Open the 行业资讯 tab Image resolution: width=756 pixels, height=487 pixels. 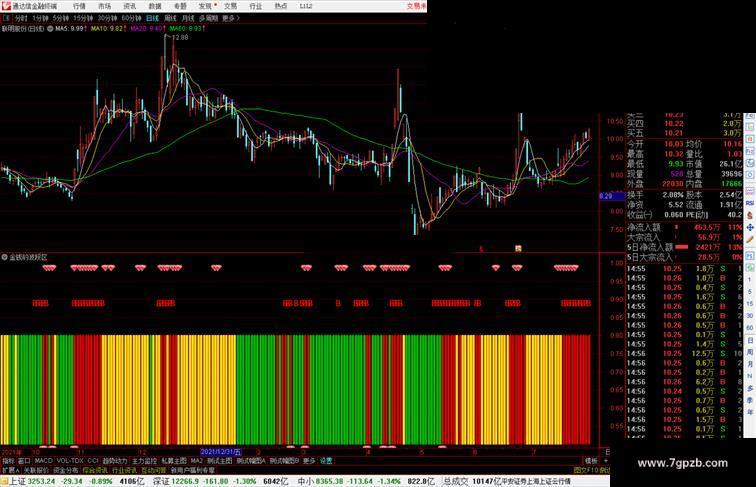124,470
